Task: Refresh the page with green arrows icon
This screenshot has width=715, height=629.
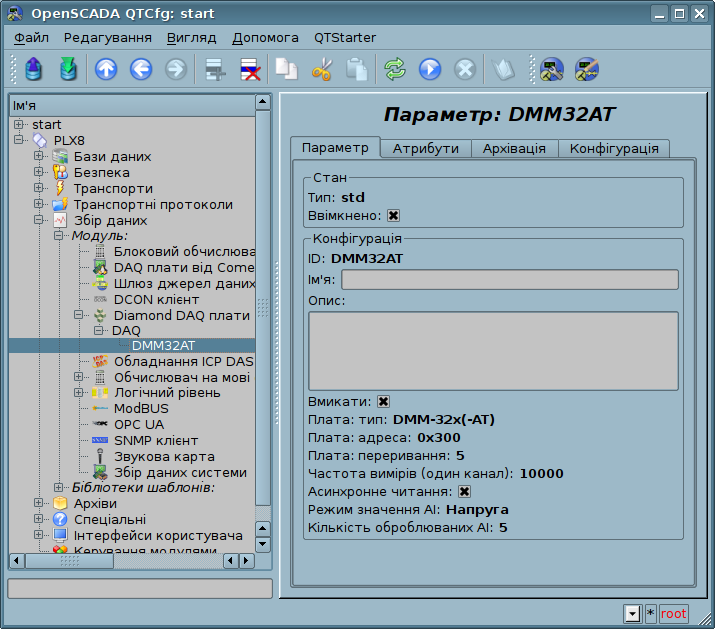Action: click(395, 70)
